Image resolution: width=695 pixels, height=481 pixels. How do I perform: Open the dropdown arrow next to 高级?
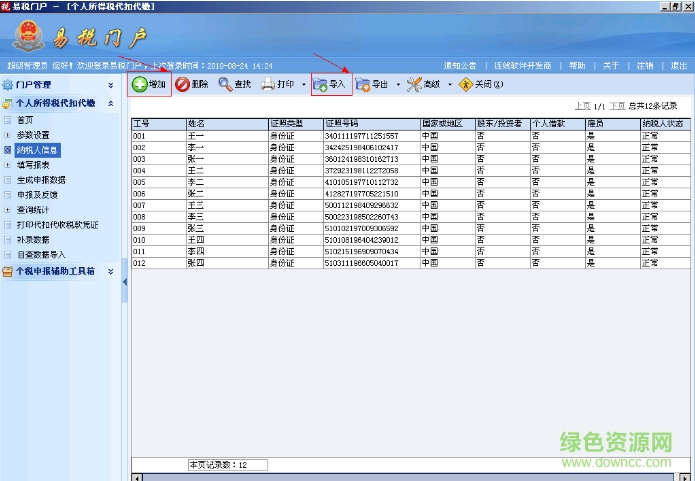[450, 85]
